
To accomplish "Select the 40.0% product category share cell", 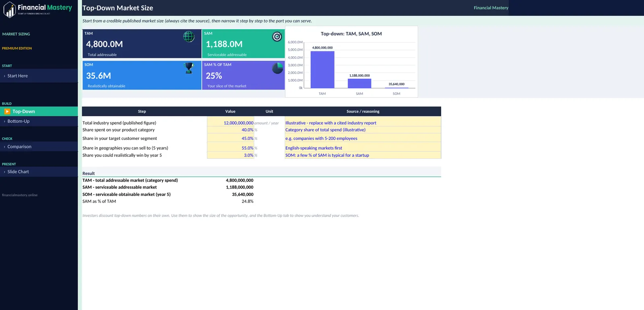I will (231, 130).
